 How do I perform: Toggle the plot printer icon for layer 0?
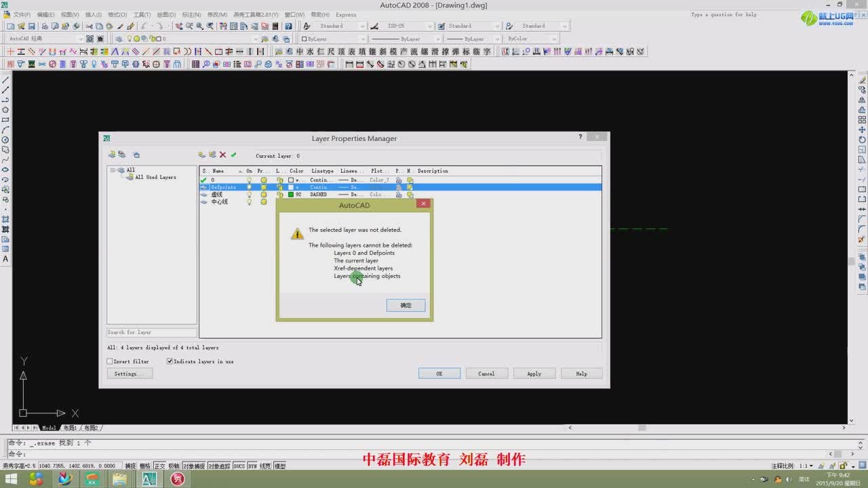[x=399, y=180]
